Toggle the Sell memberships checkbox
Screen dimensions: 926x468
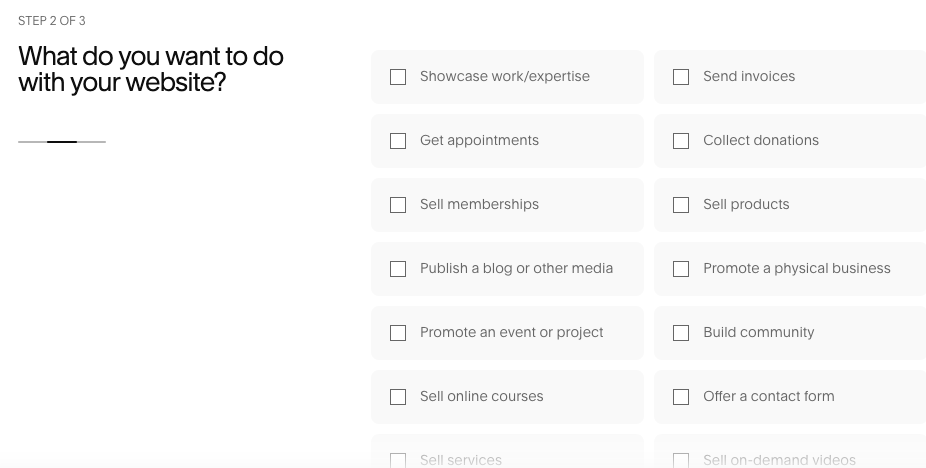point(398,205)
